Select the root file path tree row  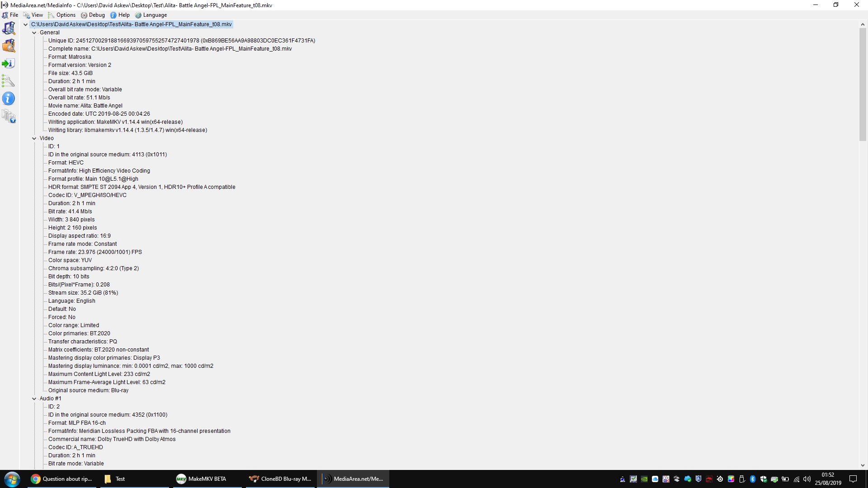click(131, 24)
